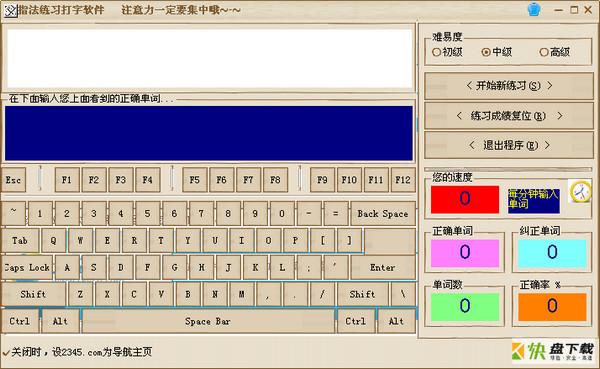Click the green 单词数 counter box
The height and width of the screenshot is (369, 600).
coord(465,307)
